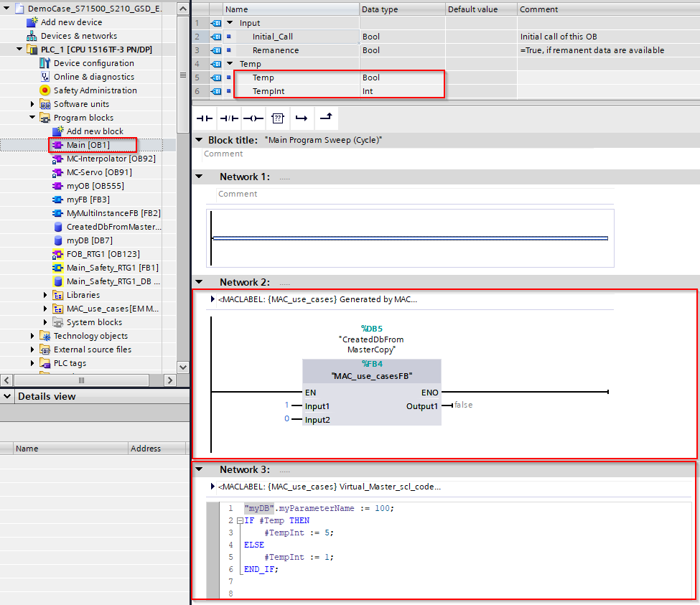The width and height of the screenshot is (700, 605).
Task: Click the MyMultiInstanceFB [FB2] icon
Action: (x=57, y=213)
